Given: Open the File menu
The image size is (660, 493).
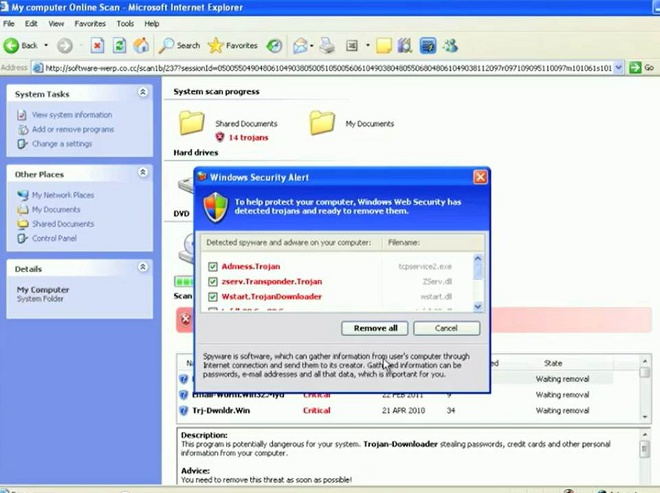Looking at the screenshot, I should point(9,24).
